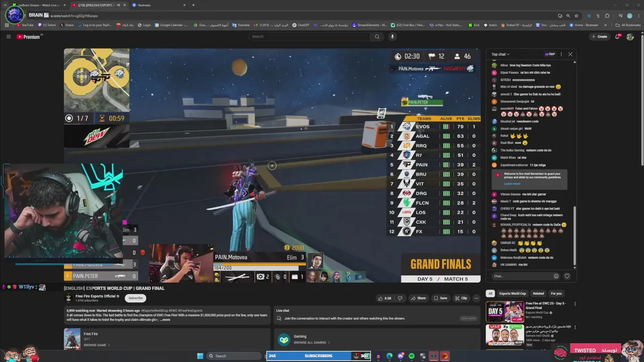
Task: Bookmark this page with star icon
Action: click(576, 16)
